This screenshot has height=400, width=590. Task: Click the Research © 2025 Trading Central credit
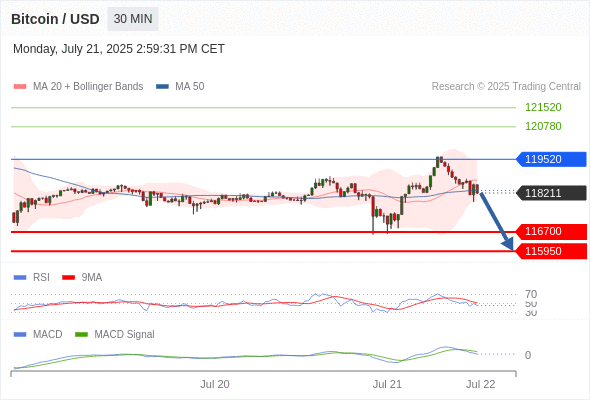point(506,87)
